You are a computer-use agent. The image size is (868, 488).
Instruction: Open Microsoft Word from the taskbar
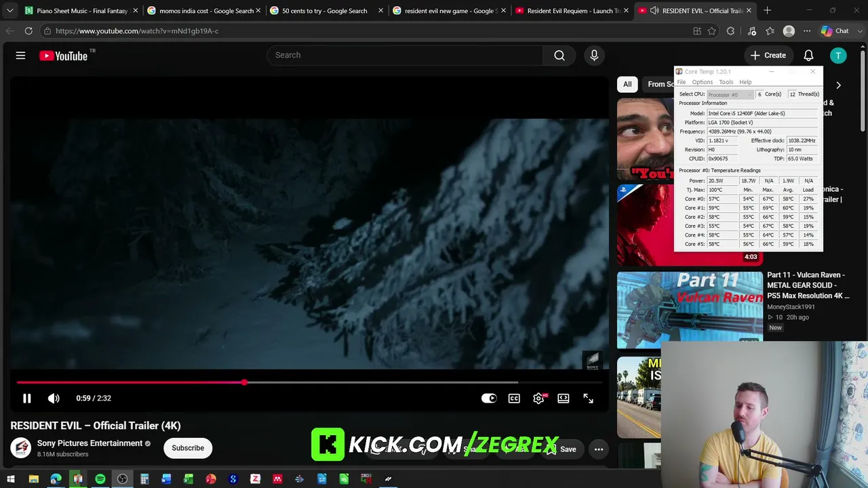point(166,480)
